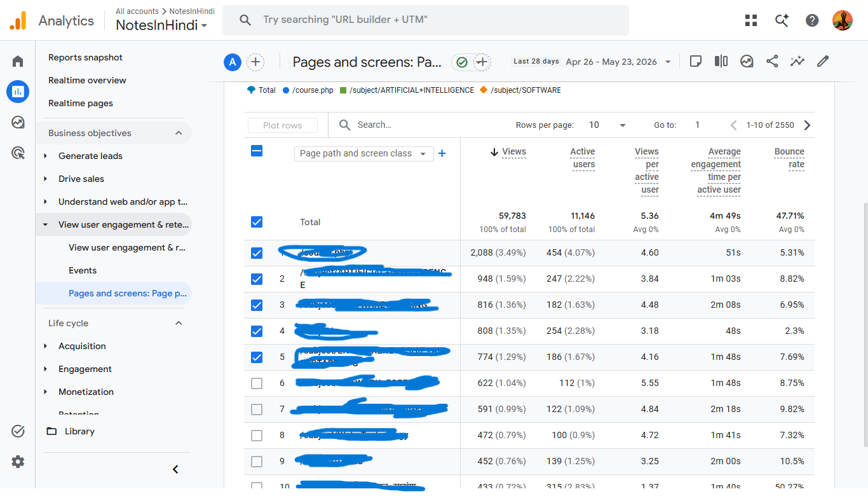Open the Analytics Advisor sparkle search icon
The width and height of the screenshot is (868, 503).
tap(782, 20)
